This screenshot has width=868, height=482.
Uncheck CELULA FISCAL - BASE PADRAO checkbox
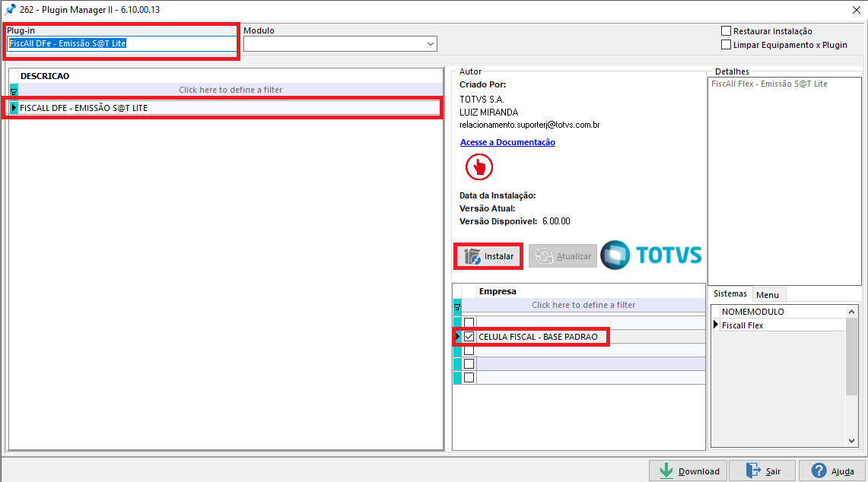[x=469, y=337]
